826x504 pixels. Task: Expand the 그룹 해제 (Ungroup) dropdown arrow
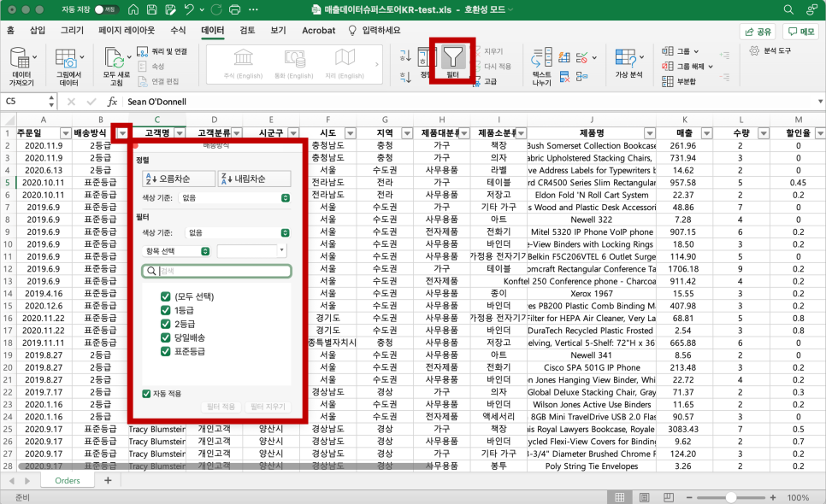click(x=711, y=67)
